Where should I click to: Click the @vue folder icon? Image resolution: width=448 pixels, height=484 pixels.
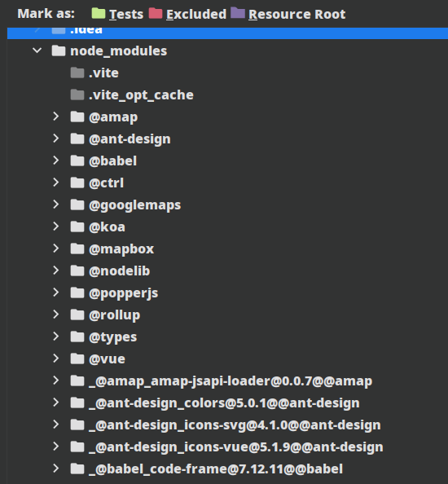click(77, 359)
